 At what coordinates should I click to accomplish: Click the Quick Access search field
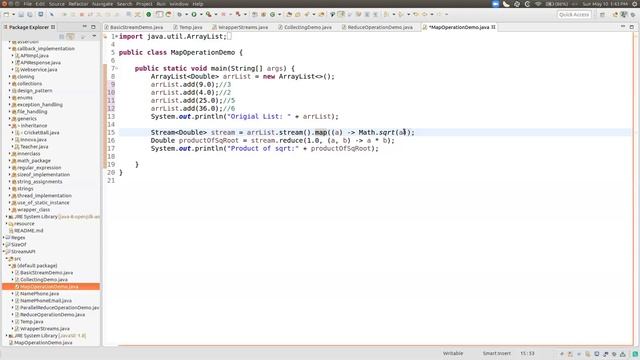point(574,15)
